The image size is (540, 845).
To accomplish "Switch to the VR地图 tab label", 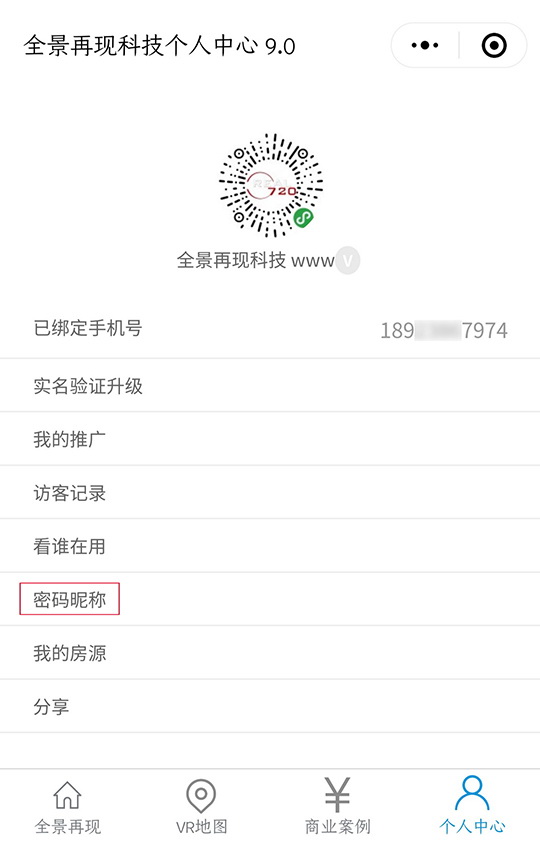I will point(202,826).
